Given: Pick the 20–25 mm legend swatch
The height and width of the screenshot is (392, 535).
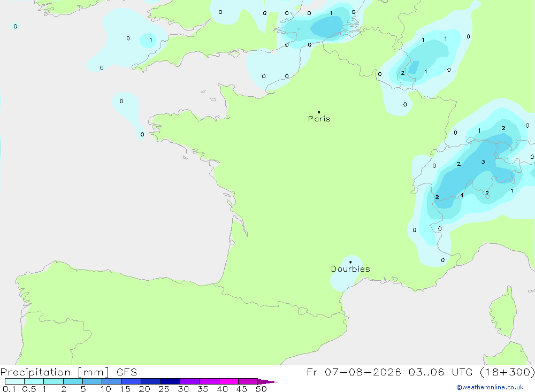Looking at the screenshot, I should (x=151, y=381).
